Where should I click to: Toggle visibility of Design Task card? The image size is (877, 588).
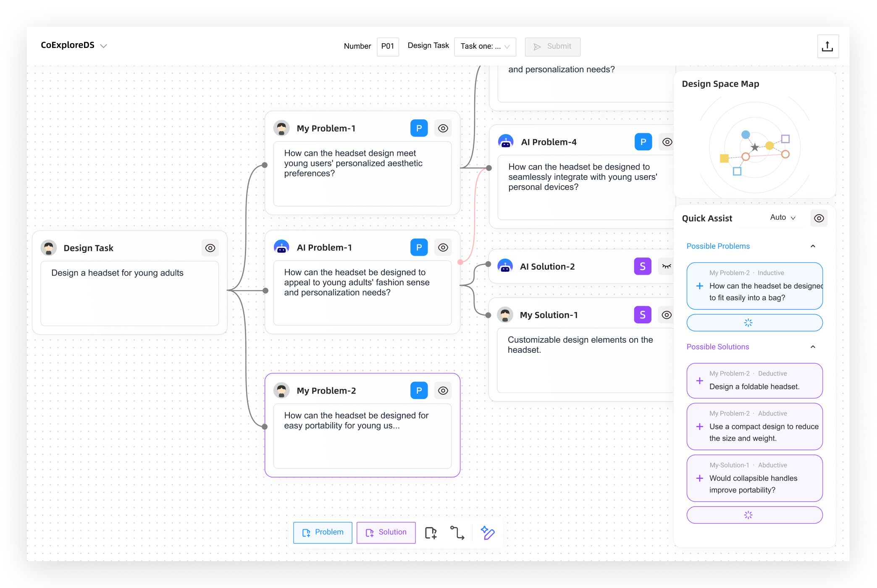tap(210, 248)
